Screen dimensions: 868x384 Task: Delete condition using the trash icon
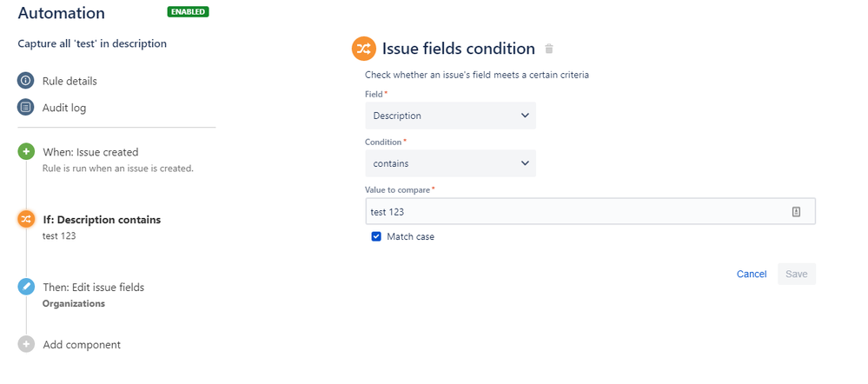click(x=548, y=49)
